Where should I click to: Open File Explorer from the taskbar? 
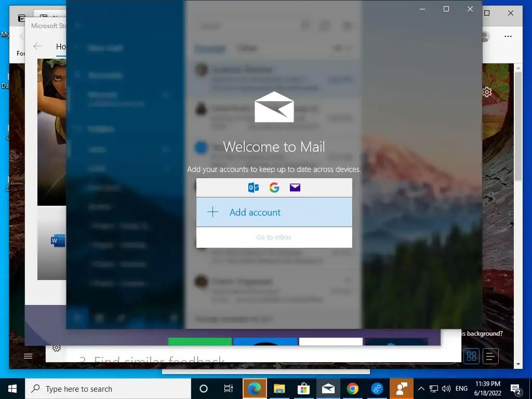(x=279, y=389)
